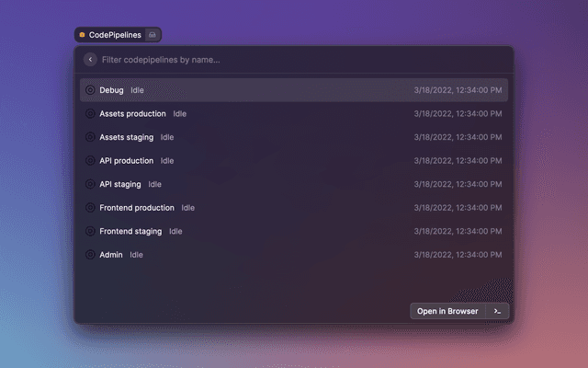Click the Debug pipeline timestamp
Screen dimensions: 588x368
[x=458, y=90]
